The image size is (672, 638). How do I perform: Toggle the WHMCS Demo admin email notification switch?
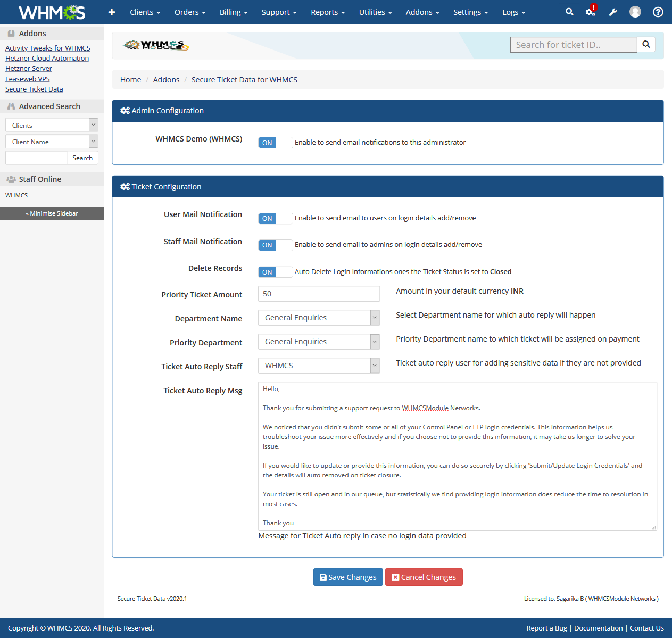(275, 143)
